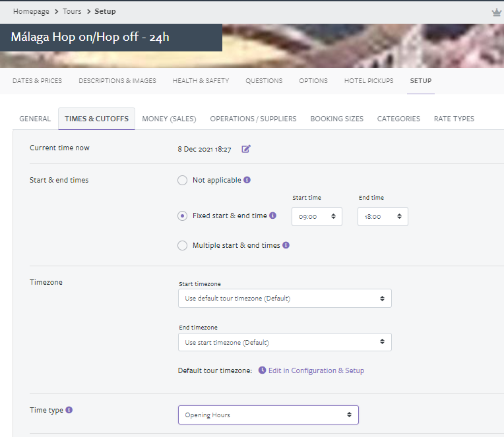Click the clock icon near default tour timezone
The height and width of the screenshot is (437, 504).
click(263, 370)
